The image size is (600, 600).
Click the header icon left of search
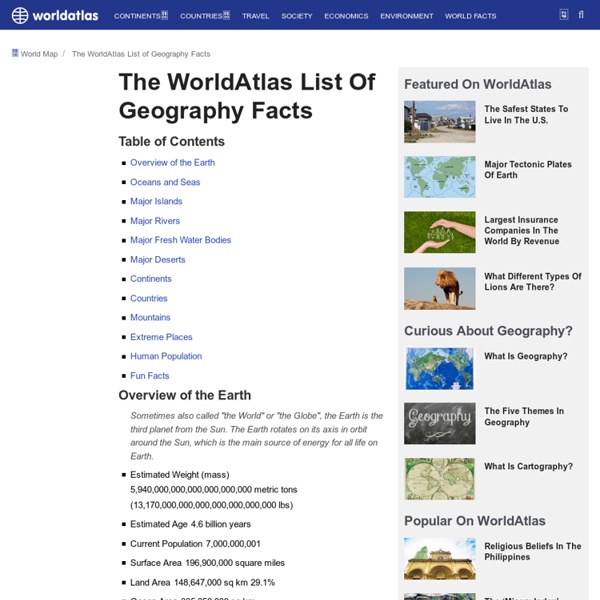point(564,15)
